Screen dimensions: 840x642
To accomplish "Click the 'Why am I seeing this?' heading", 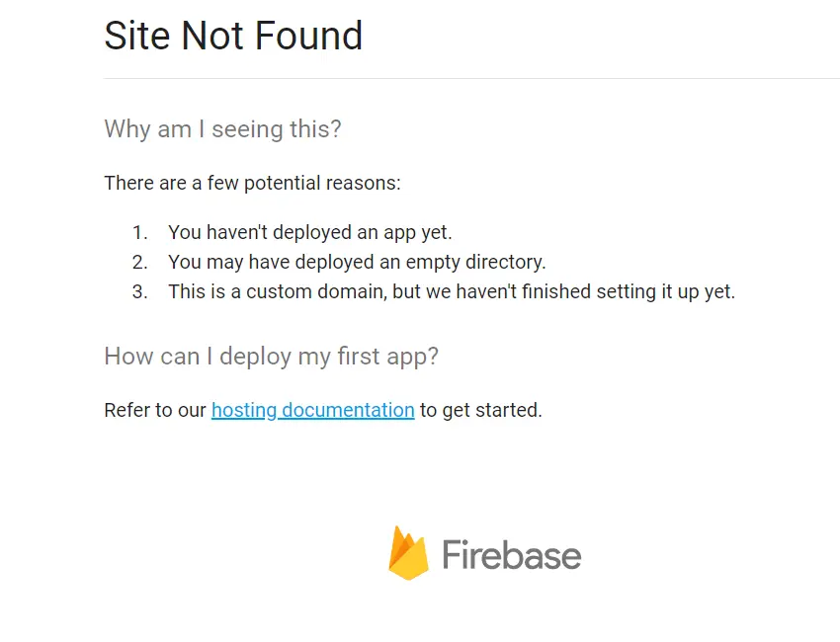I will click(x=222, y=129).
